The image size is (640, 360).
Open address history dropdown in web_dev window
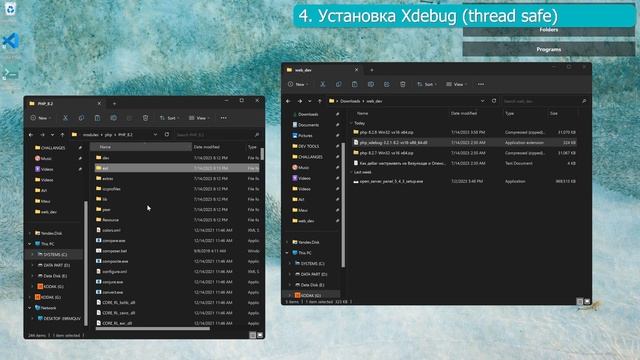tap(482, 100)
